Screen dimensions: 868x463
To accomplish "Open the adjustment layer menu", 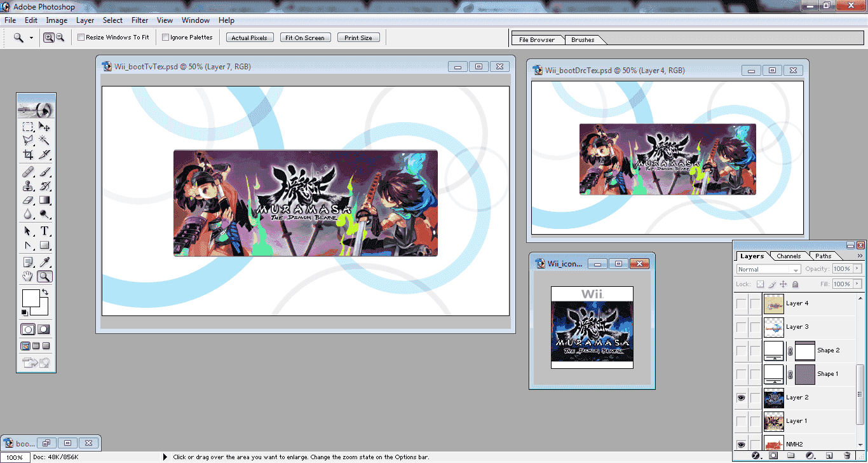I will 810,455.
